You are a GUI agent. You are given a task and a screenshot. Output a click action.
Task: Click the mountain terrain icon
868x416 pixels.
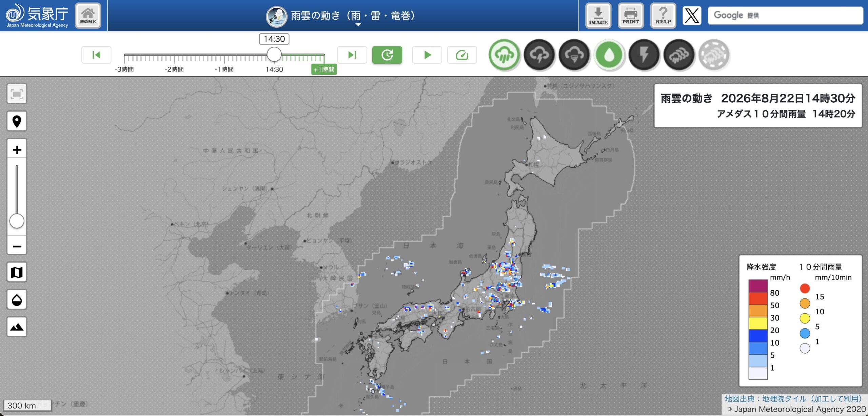pos(17,327)
